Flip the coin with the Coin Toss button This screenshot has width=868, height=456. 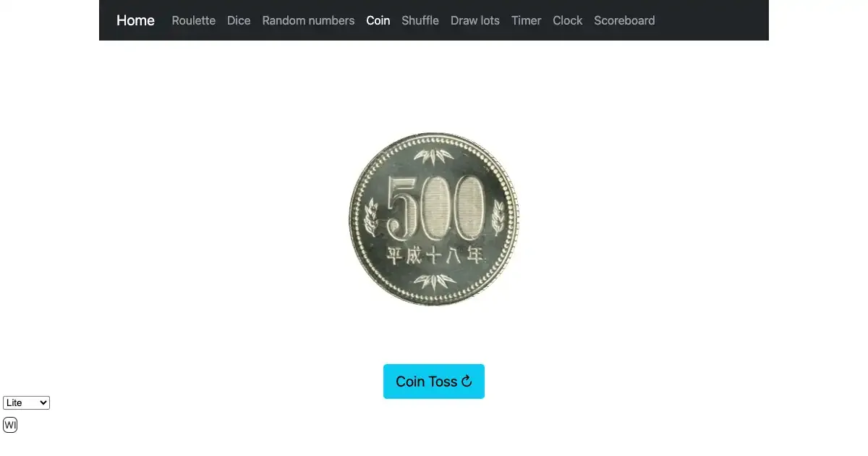pyautogui.click(x=434, y=381)
